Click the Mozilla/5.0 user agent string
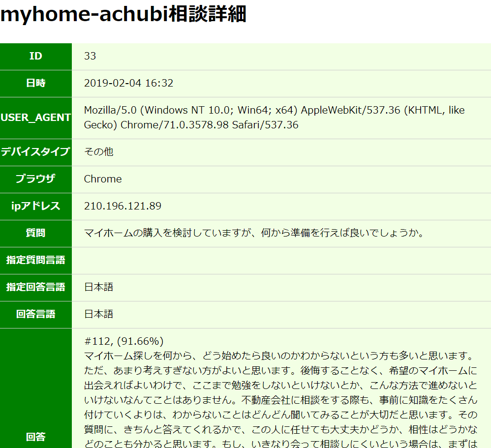491x448 pixels. pyautogui.click(x=274, y=118)
